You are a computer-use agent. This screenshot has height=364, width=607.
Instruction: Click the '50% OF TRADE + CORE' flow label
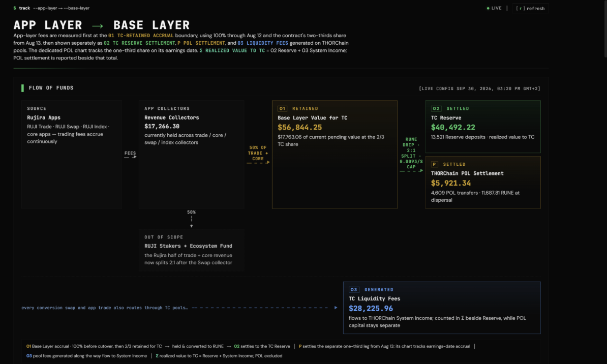point(258,154)
